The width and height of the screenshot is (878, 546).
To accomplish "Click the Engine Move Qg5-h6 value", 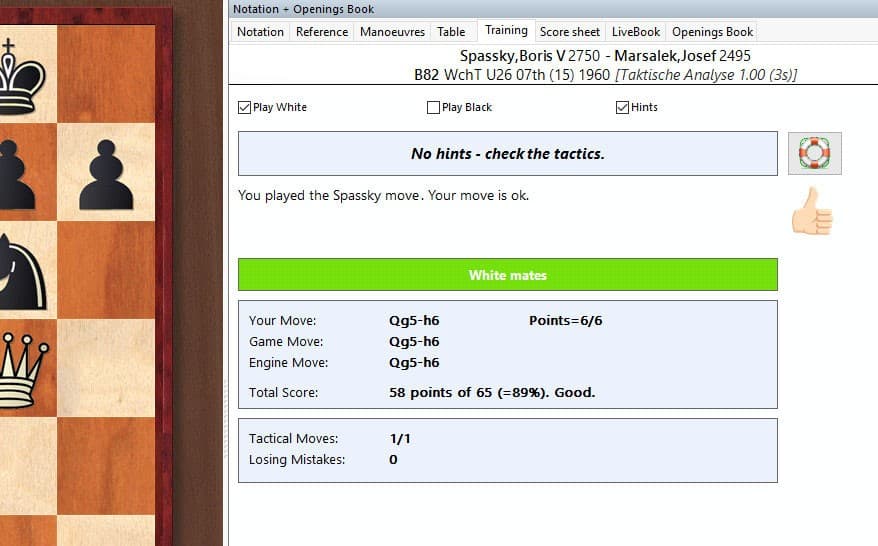I will point(414,363).
